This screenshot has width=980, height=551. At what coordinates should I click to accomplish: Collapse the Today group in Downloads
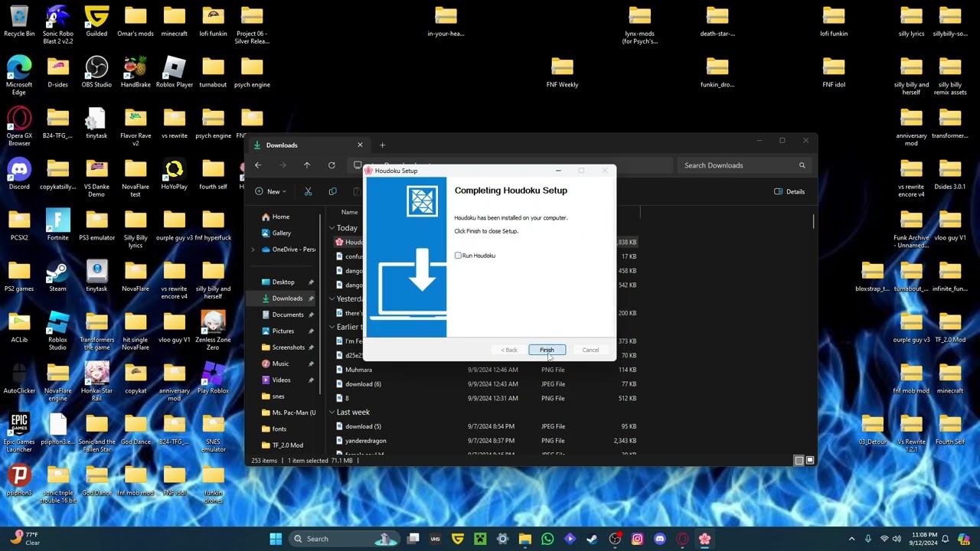[x=332, y=228]
